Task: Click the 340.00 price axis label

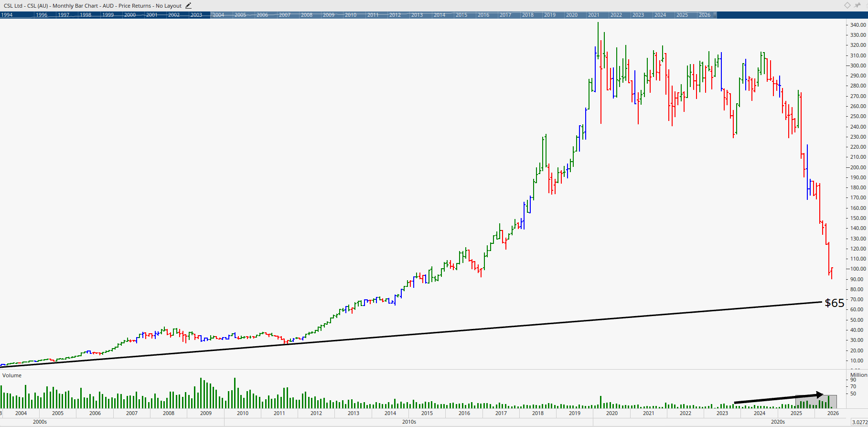Action: [858, 25]
